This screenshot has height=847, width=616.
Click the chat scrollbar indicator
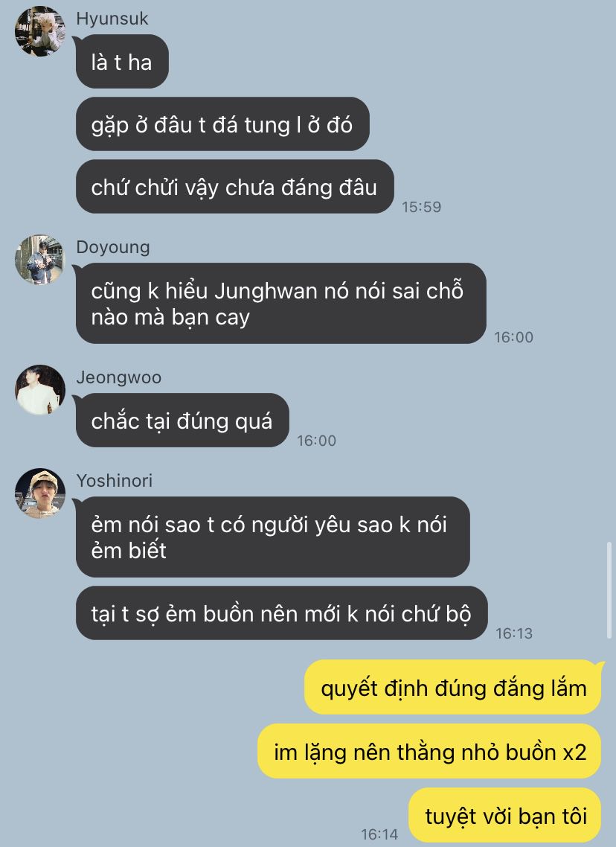609,590
